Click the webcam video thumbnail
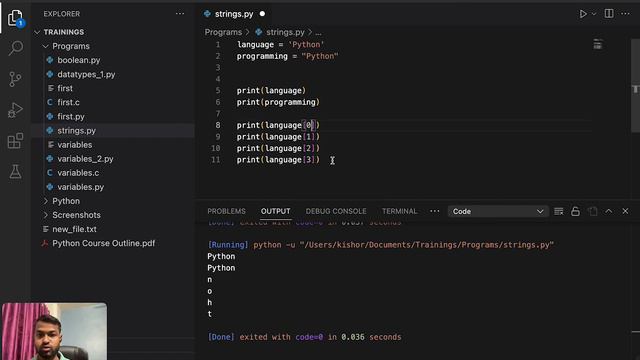Screen dimensions: 640x360 tap(54, 331)
